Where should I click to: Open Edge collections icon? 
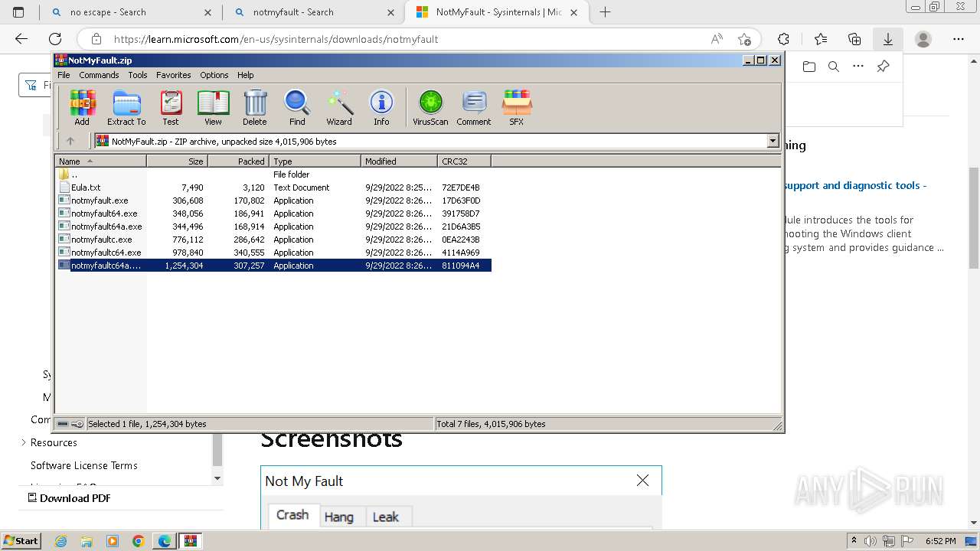tap(854, 39)
